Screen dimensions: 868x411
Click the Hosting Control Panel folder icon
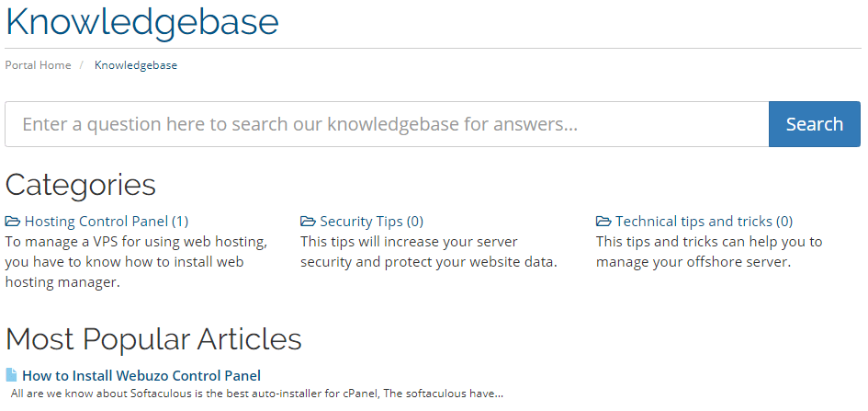13,222
